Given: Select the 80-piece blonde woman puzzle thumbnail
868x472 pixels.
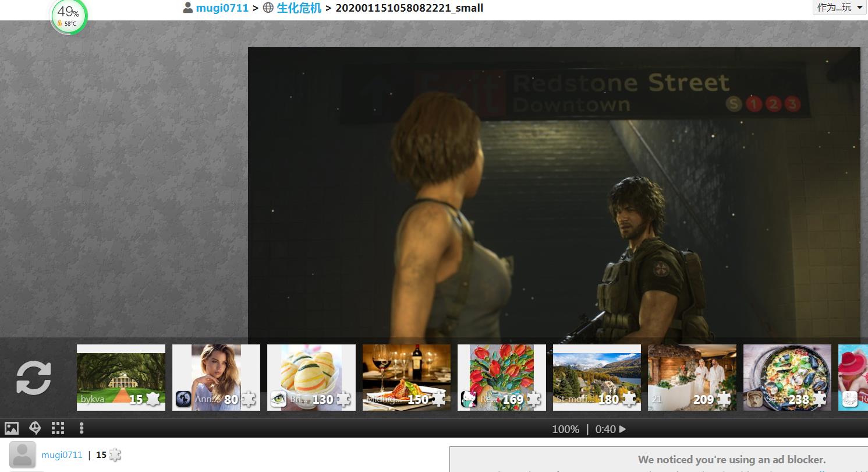Looking at the screenshot, I should pyautogui.click(x=216, y=377).
